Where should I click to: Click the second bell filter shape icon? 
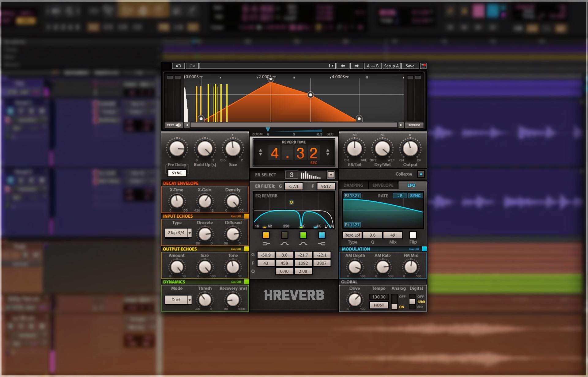tap(303, 244)
